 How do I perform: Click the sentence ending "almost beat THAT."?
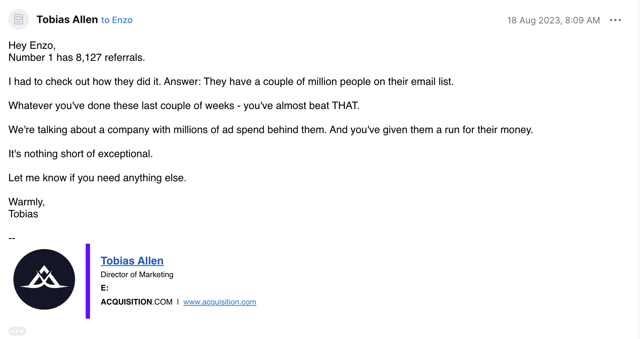[184, 106]
